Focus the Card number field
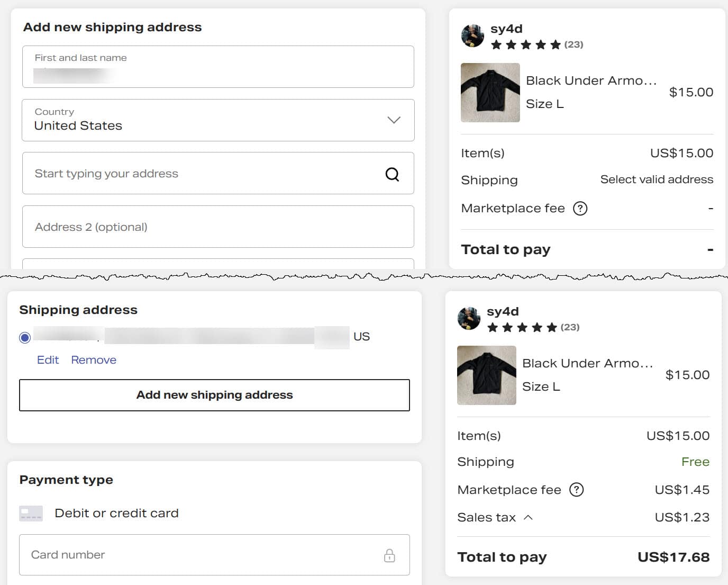The width and height of the screenshot is (728, 585). pyautogui.click(x=214, y=555)
